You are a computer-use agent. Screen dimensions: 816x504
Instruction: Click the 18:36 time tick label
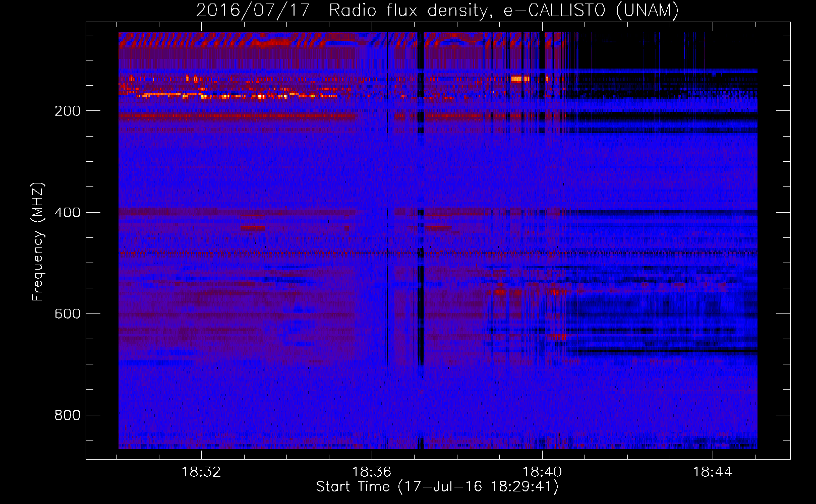(x=372, y=472)
